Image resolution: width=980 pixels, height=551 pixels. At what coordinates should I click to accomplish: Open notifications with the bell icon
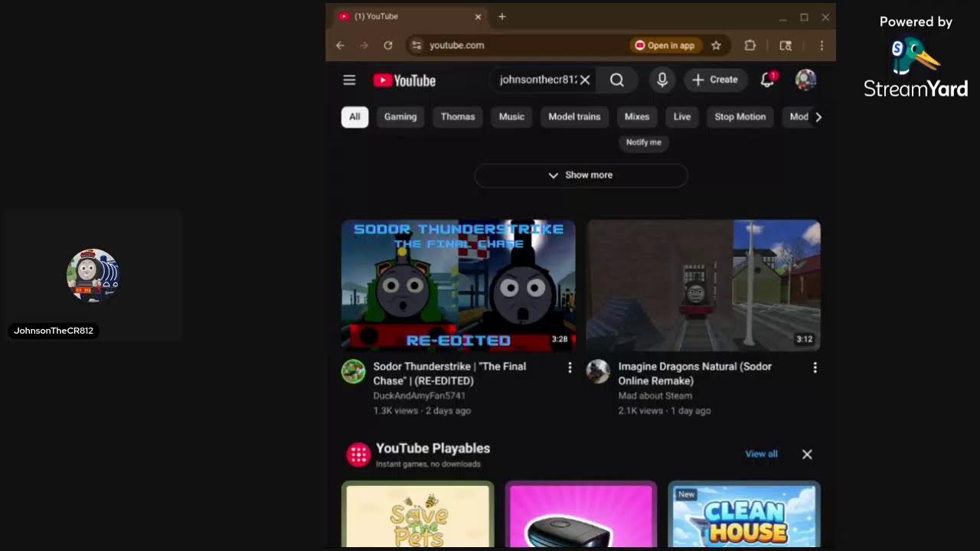pyautogui.click(x=767, y=80)
